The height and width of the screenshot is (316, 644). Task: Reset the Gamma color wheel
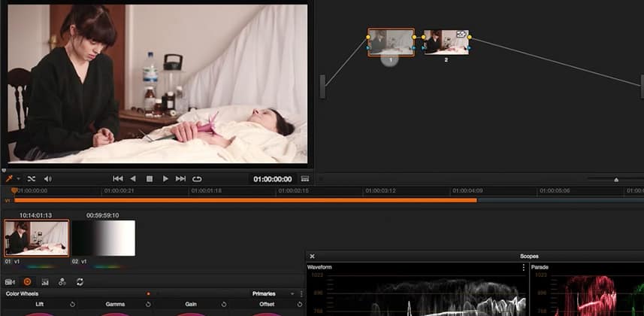(x=148, y=305)
